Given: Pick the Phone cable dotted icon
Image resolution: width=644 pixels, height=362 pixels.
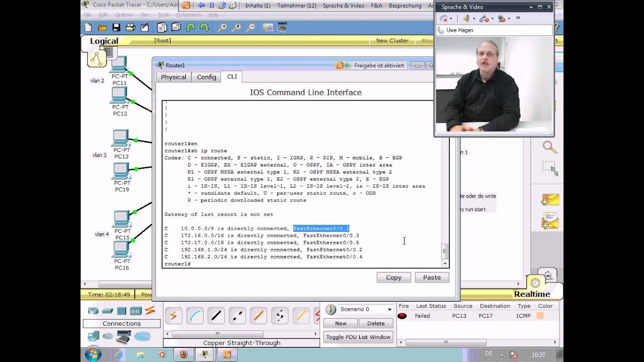Looking at the screenshot, I should click(x=280, y=316).
